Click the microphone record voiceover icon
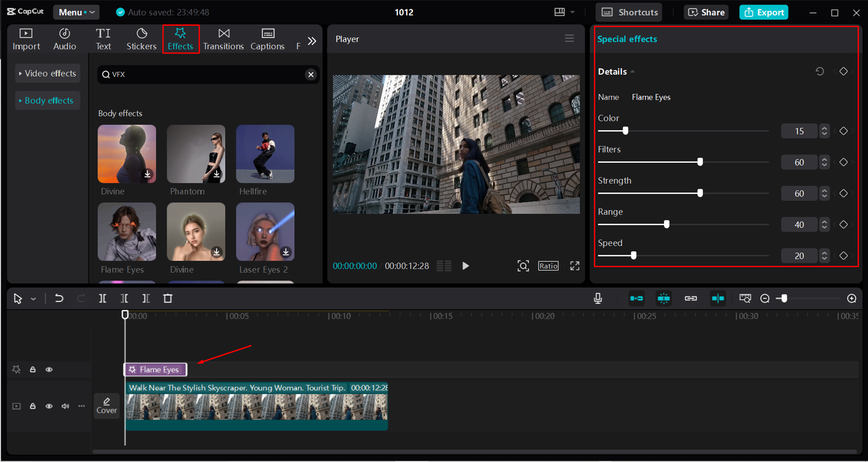 pos(597,299)
